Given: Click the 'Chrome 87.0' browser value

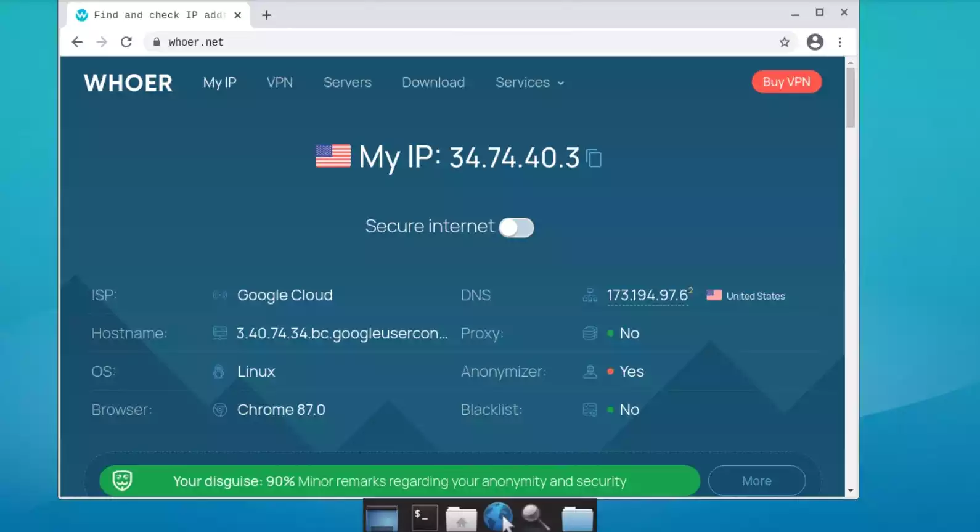Looking at the screenshot, I should coord(281,410).
